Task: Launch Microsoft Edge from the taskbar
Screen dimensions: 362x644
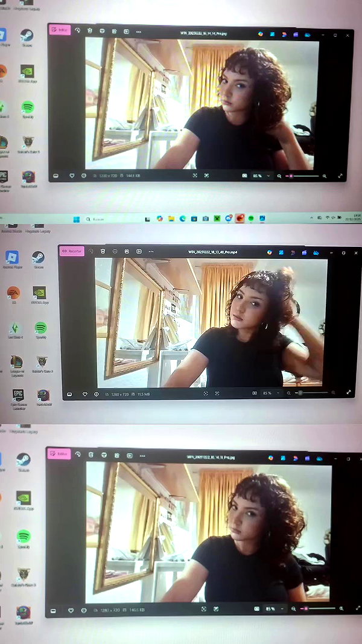Action: (x=183, y=219)
